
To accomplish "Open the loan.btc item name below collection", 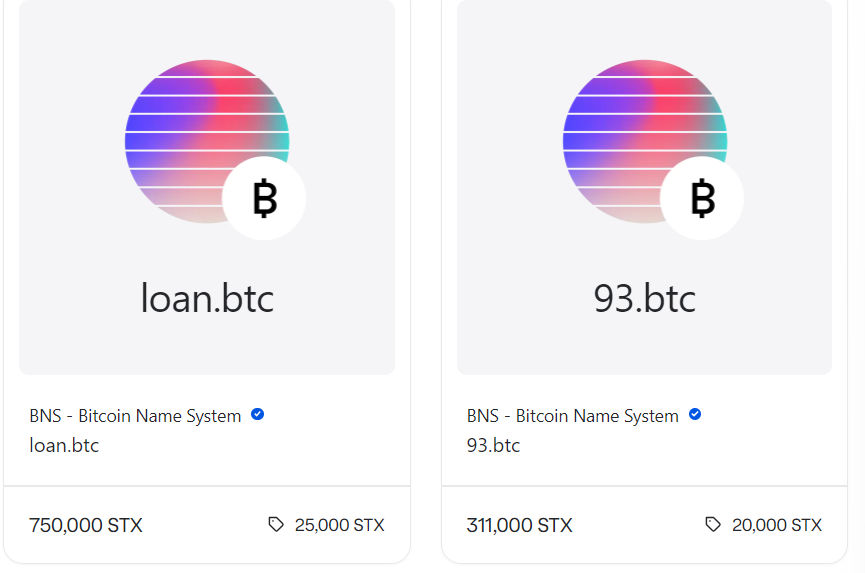I will pyautogui.click(x=64, y=445).
